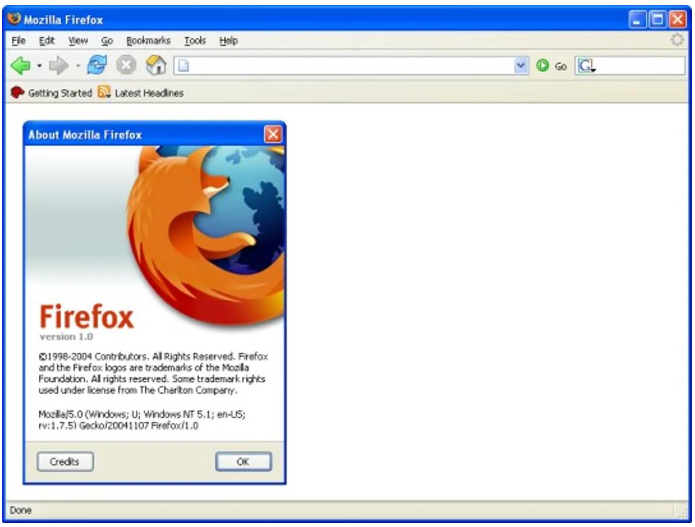The image size is (695, 527).
Task: Close the main Mozilla Firefox window
Action: click(678, 20)
